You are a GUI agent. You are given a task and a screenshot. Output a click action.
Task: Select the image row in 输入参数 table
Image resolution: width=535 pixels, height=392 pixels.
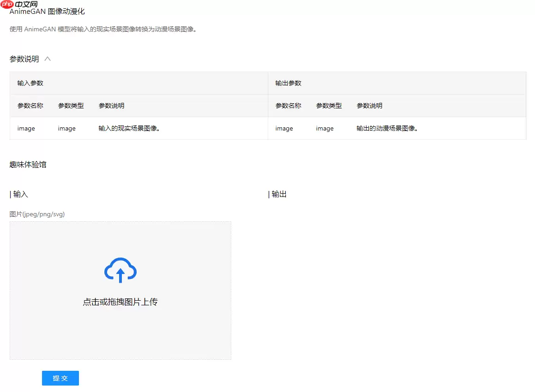(25, 128)
